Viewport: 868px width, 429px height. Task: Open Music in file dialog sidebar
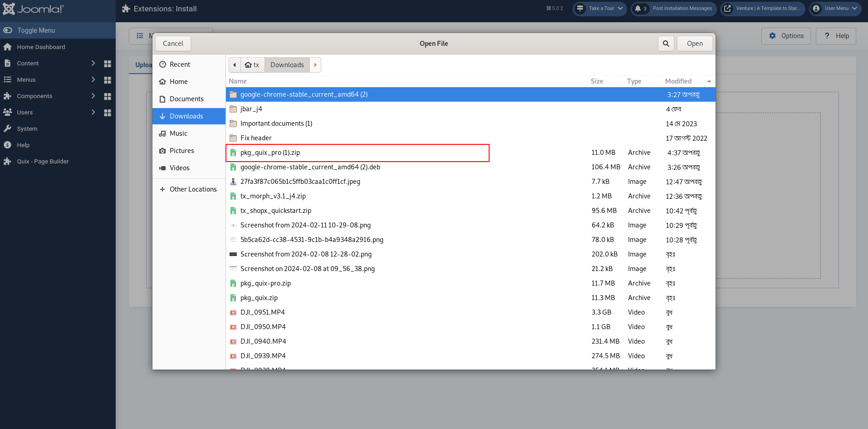(189, 133)
